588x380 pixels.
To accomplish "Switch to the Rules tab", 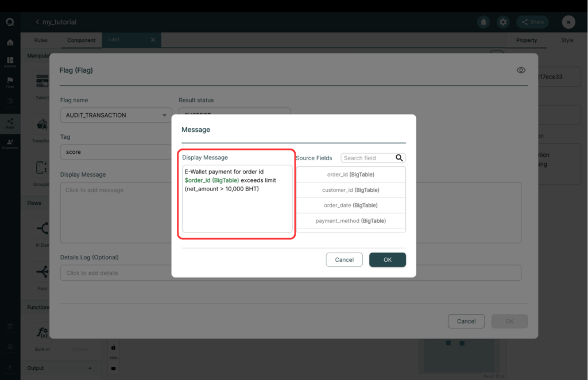I will (41, 40).
